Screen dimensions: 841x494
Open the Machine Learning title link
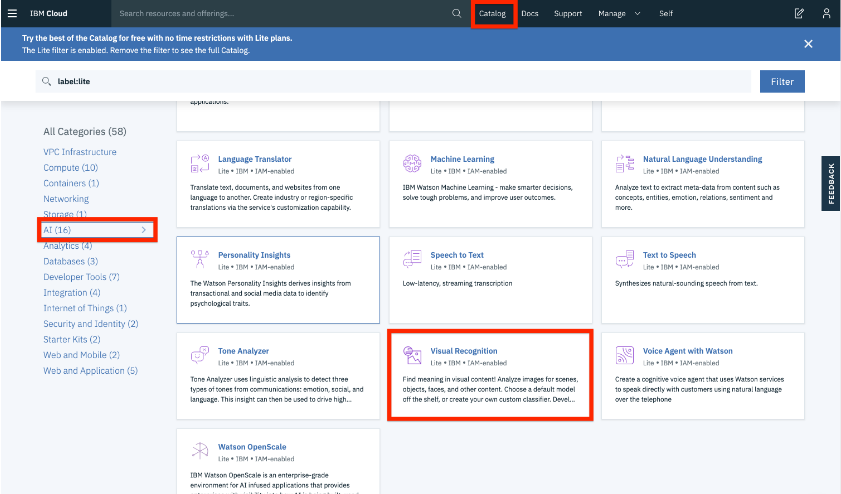[462, 159]
